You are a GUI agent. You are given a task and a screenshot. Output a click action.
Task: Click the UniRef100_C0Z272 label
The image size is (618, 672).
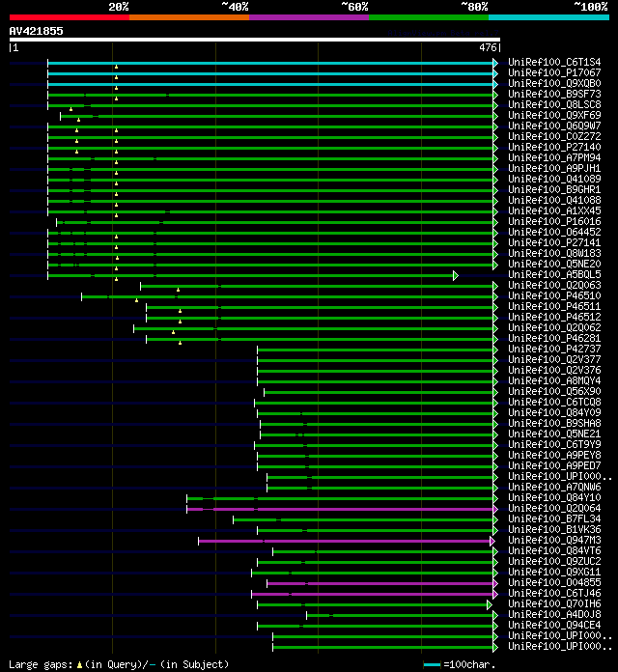coord(554,137)
